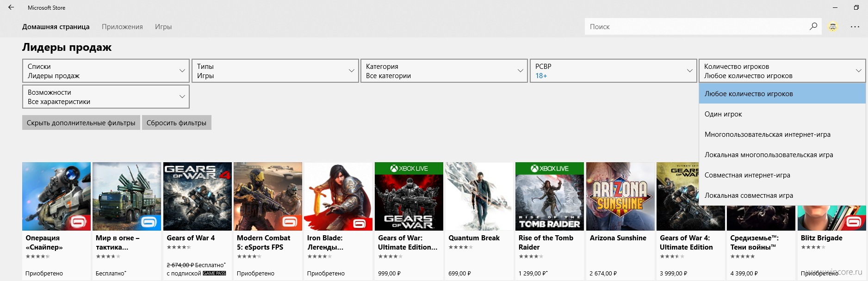Open Quantum Break cover art

pyautogui.click(x=479, y=196)
